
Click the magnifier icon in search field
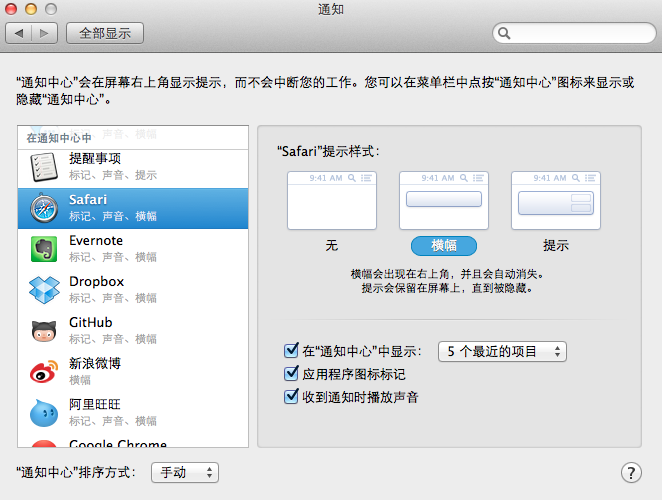pyautogui.click(x=504, y=33)
